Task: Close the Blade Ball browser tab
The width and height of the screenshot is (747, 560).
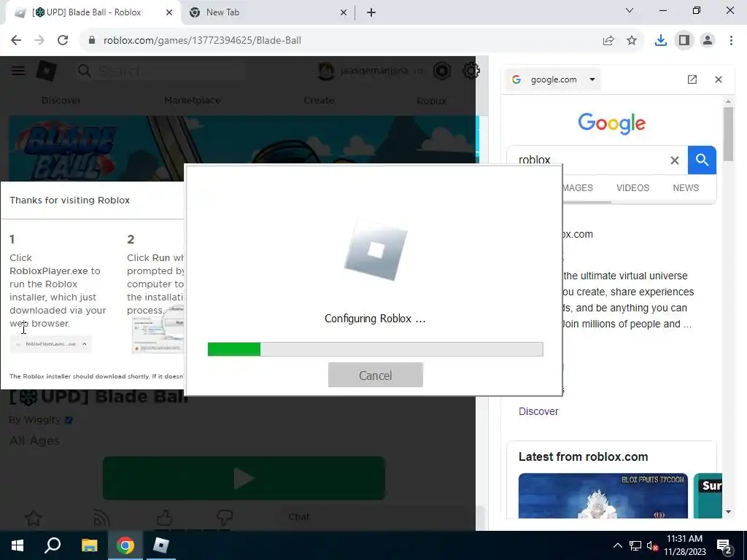Action: click(x=169, y=13)
